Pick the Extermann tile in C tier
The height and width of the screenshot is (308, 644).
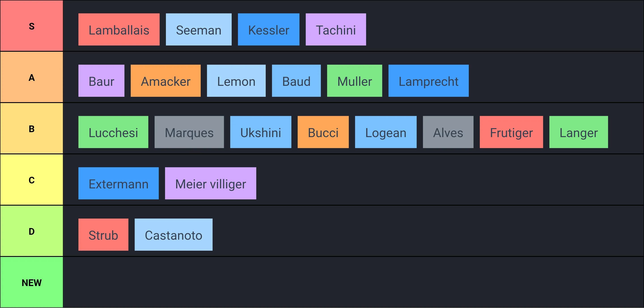[x=118, y=183]
